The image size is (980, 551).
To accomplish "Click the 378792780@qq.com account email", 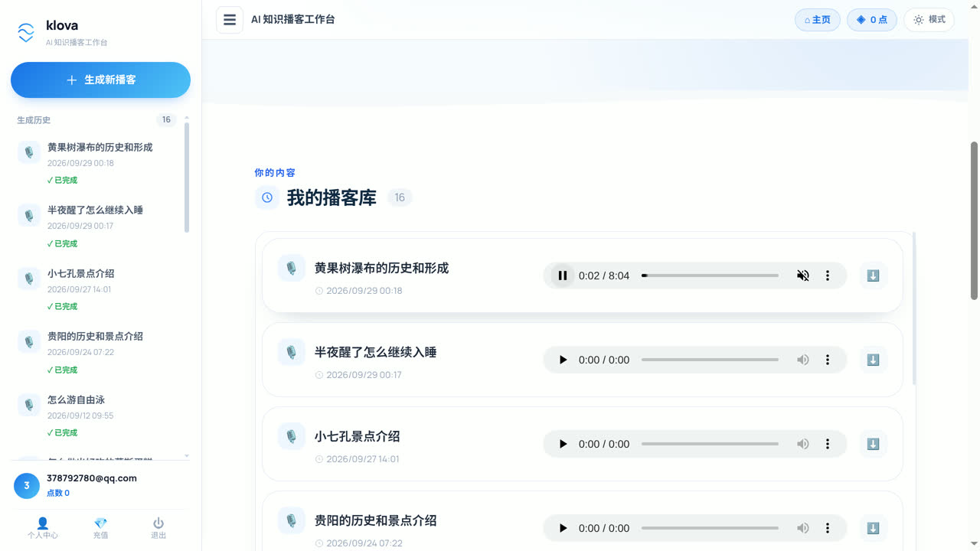I will point(92,478).
